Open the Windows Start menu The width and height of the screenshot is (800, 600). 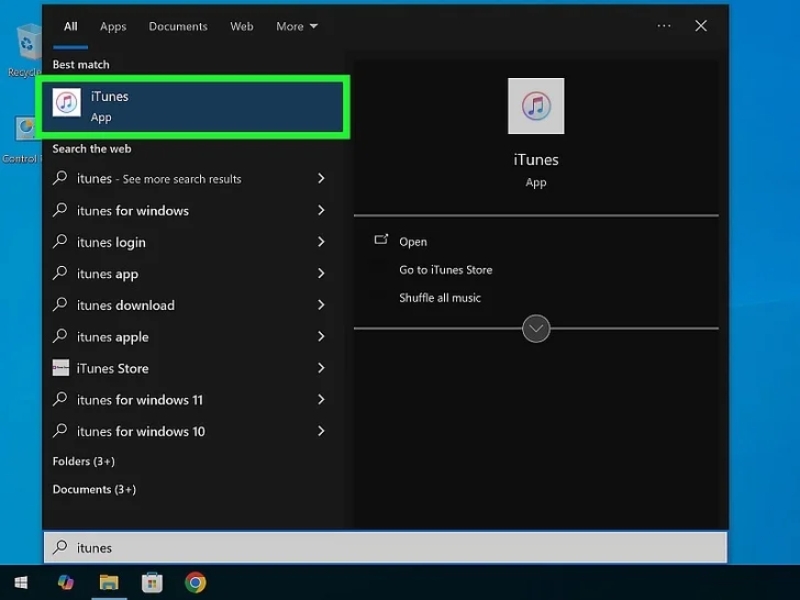pyautogui.click(x=21, y=583)
